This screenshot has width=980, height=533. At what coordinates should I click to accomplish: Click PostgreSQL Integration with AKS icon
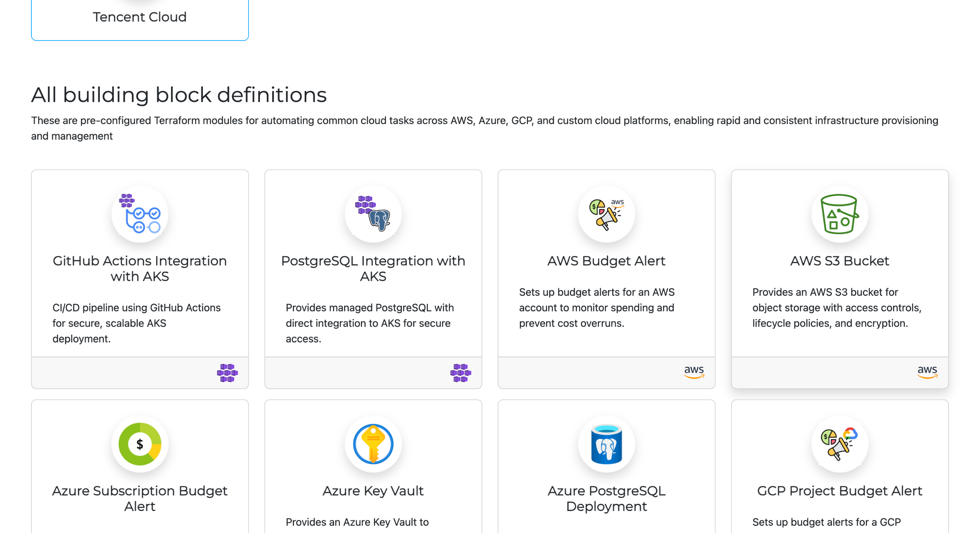click(373, 214)
